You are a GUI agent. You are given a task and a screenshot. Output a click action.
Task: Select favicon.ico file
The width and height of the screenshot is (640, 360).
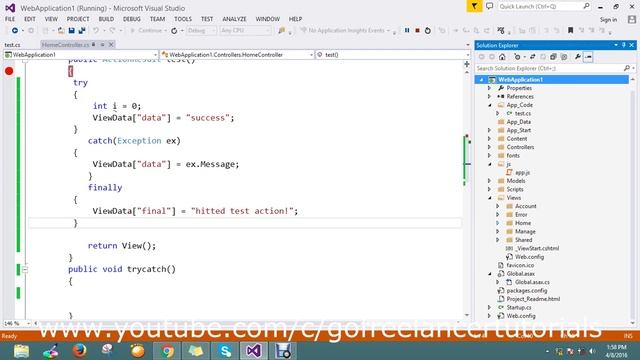tap(520, 265)
